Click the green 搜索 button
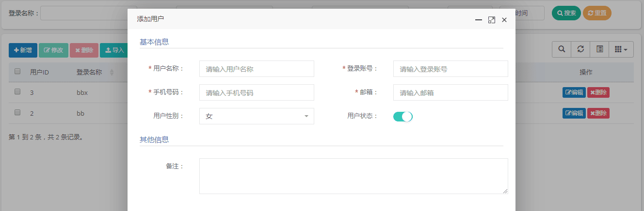This screenshot has width=644, height=211. 566,13
